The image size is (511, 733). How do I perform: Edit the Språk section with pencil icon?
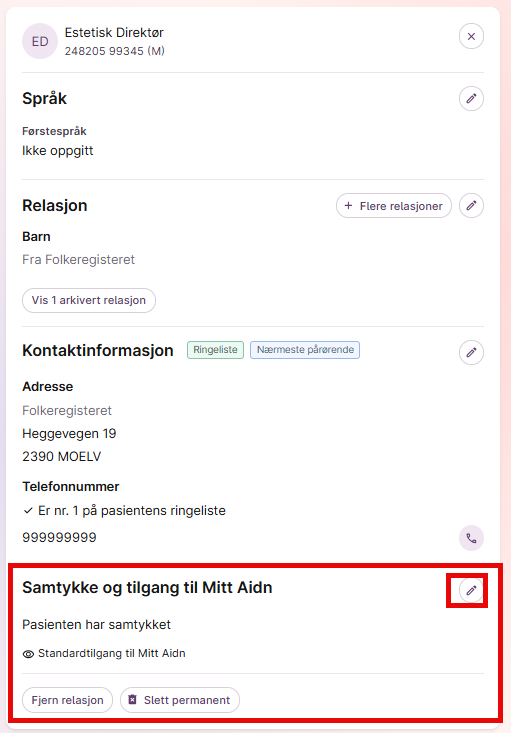click(471, 99)
